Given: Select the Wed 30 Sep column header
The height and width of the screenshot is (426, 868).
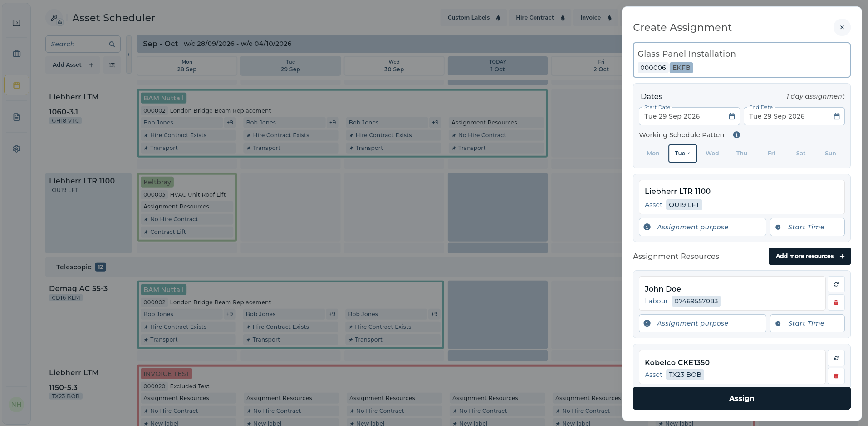Looking at the screenshot, I should click(394, 66).
